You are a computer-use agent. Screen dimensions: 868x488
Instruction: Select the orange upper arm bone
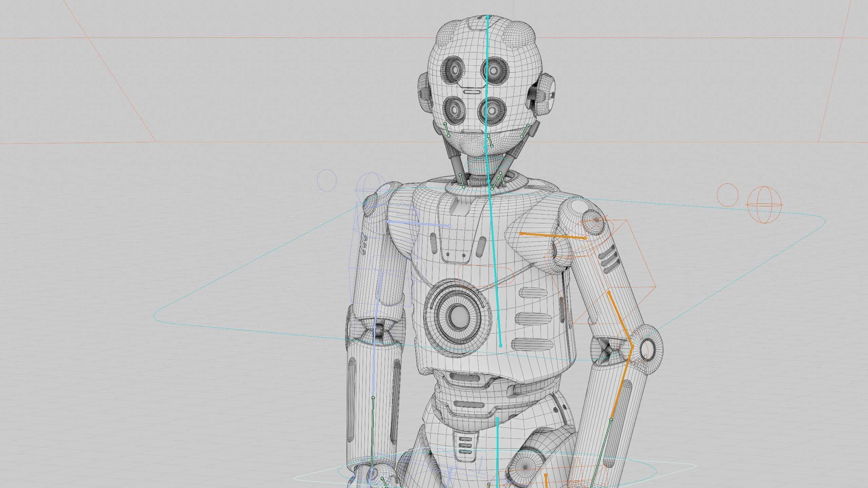click(621, 319)
